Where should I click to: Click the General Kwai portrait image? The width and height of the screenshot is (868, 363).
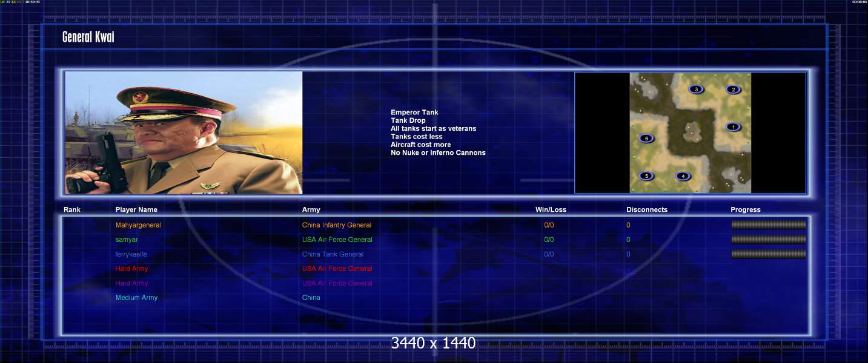click(184, 133)
